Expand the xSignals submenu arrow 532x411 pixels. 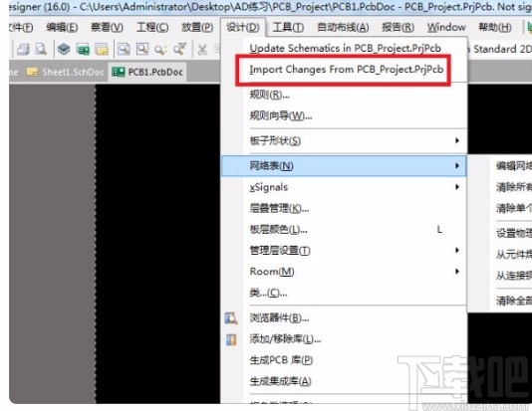pyautogui.click(x=457, y=187)
